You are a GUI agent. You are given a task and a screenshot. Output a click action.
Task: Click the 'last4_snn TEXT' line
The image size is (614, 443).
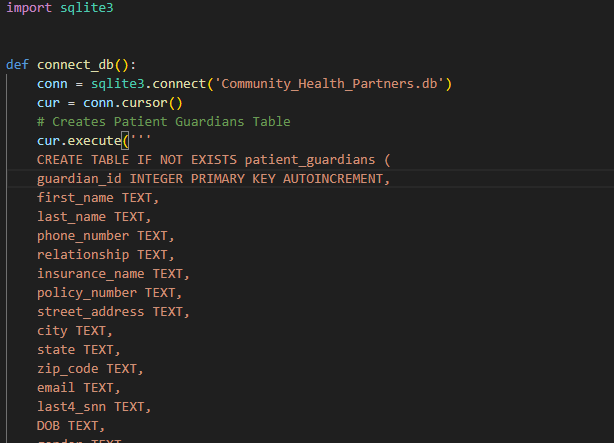(94, 407)
